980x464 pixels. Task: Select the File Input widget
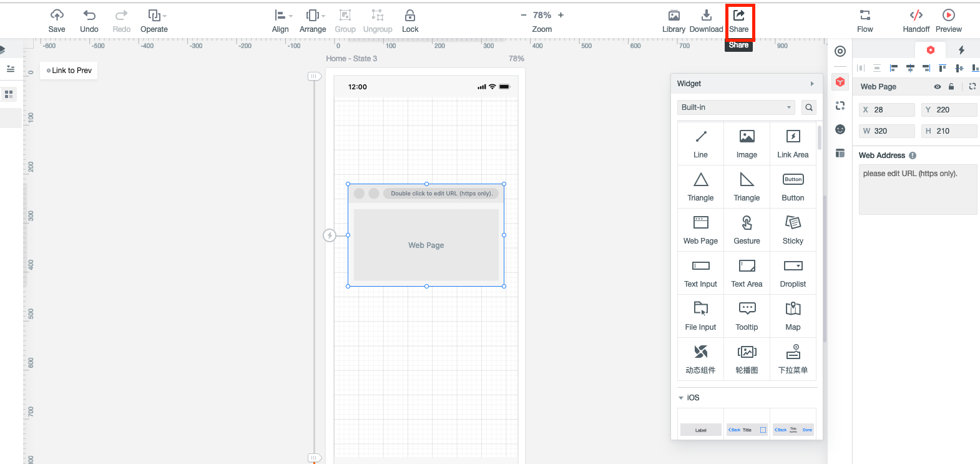(x=701, y=316)
